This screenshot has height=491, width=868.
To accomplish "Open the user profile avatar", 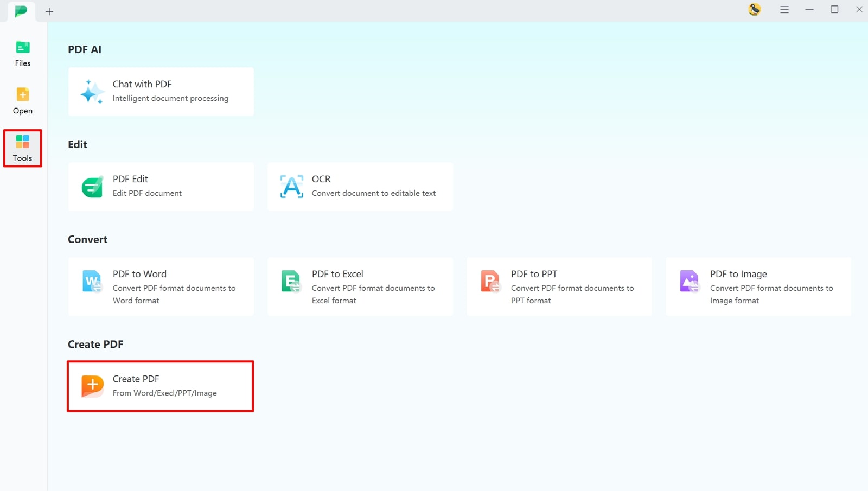I will tap(755, 9).
